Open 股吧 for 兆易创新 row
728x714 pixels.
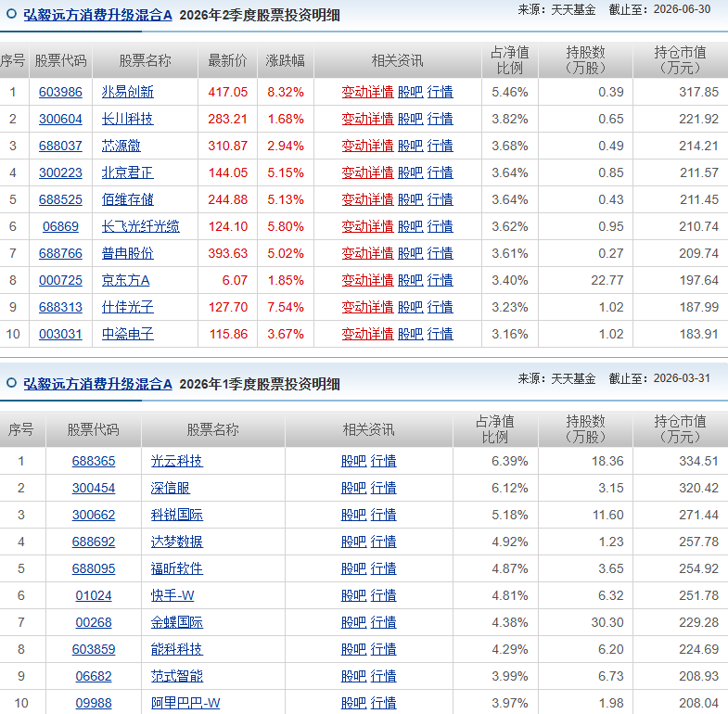click(x=411, y=92)
